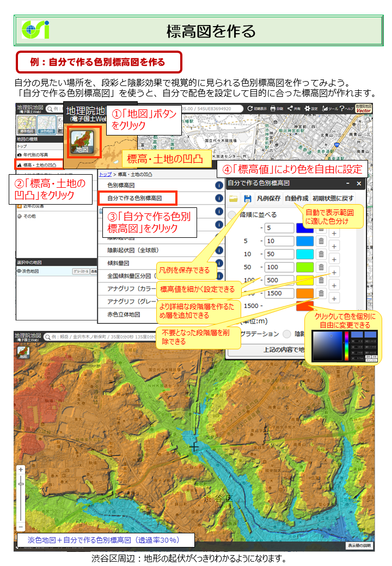This screenshot has height=566, width=392.
Task: Click the トップ breadcrumb link
Action: [x=106, y=174]
